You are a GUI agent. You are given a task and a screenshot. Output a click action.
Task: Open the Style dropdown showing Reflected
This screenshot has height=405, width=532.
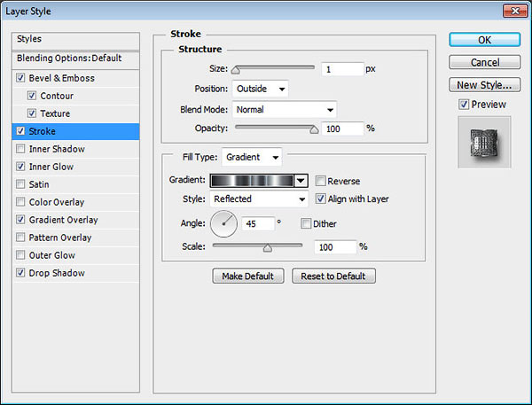pyautogui.click(x=259, y=199)
